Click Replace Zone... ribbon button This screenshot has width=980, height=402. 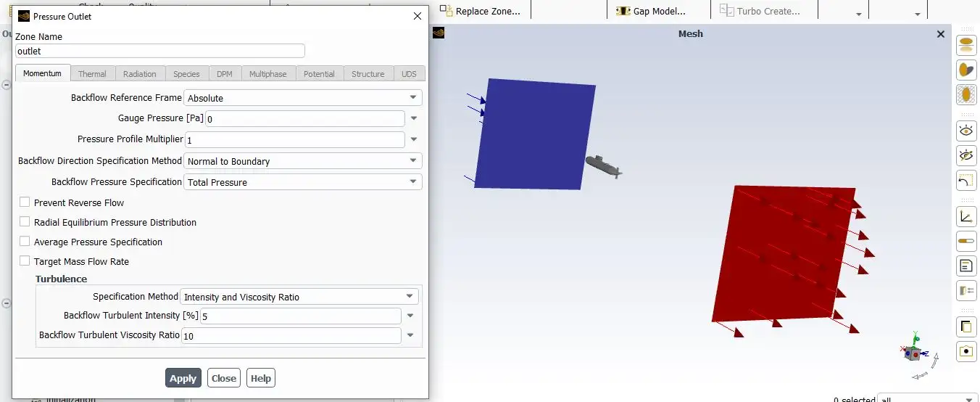(x=481, y=11)
